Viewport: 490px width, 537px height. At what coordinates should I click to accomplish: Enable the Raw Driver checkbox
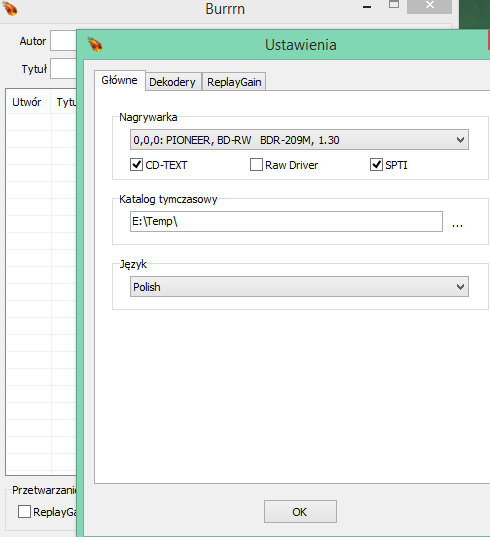256,165
